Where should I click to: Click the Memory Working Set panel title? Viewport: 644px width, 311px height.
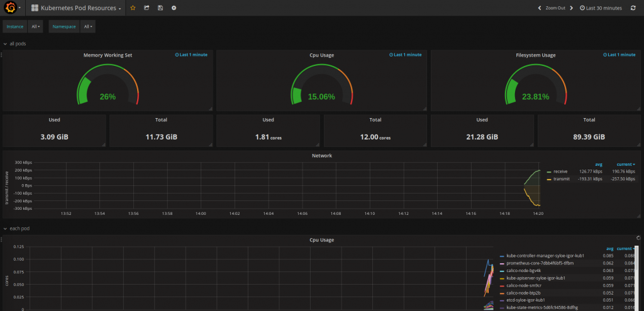pyautogui.click(x=108, y=55)
